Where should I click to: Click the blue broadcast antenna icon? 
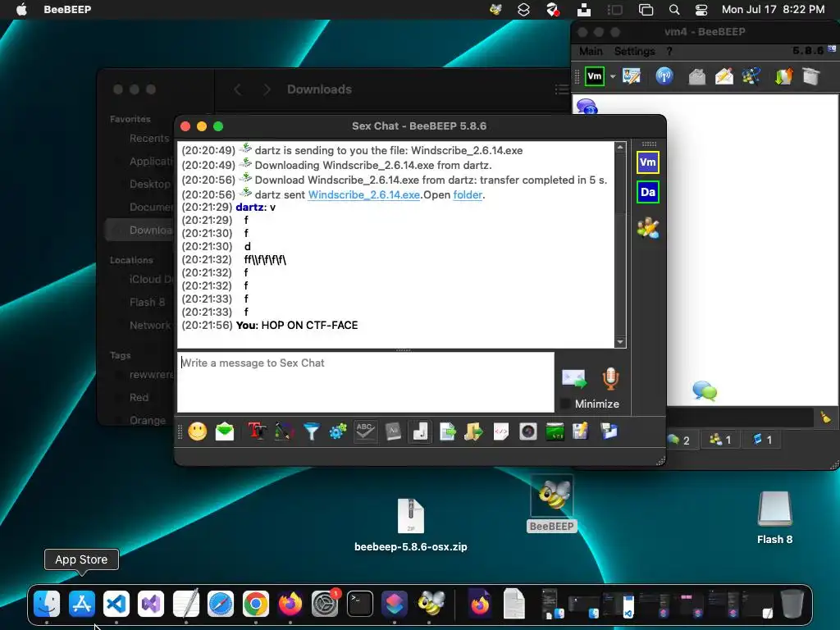[664, 76]
